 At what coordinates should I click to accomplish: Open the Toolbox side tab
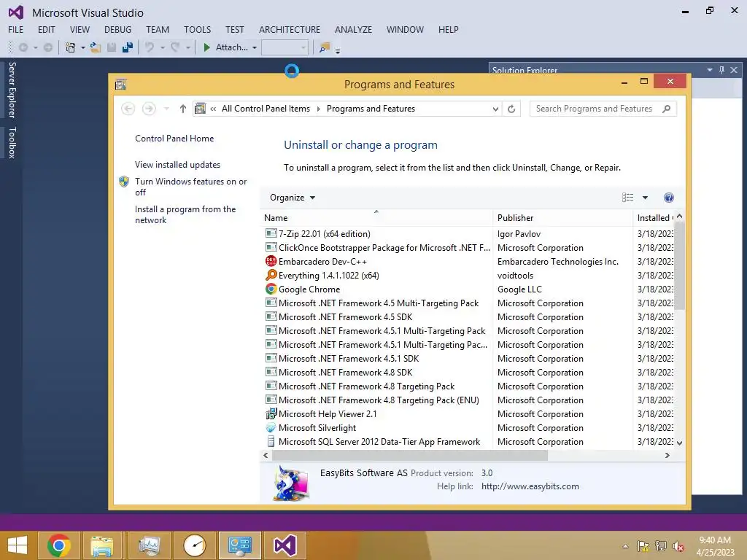coord(12,143)
